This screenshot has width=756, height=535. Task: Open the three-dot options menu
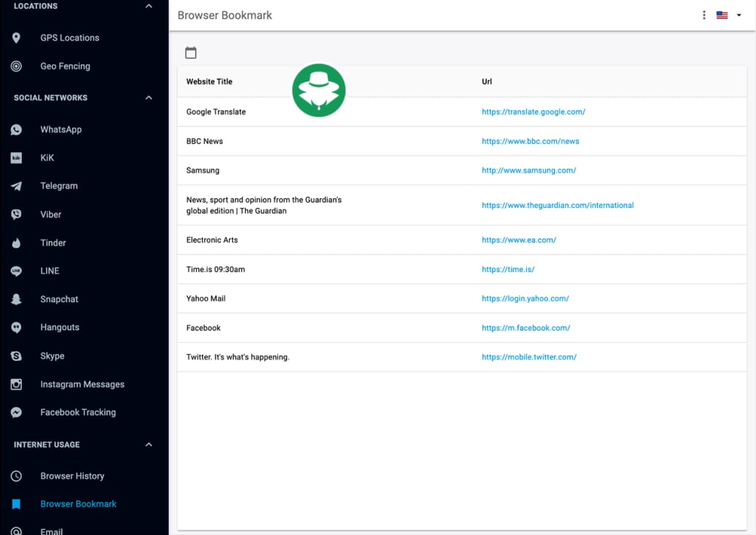point(704,14)
